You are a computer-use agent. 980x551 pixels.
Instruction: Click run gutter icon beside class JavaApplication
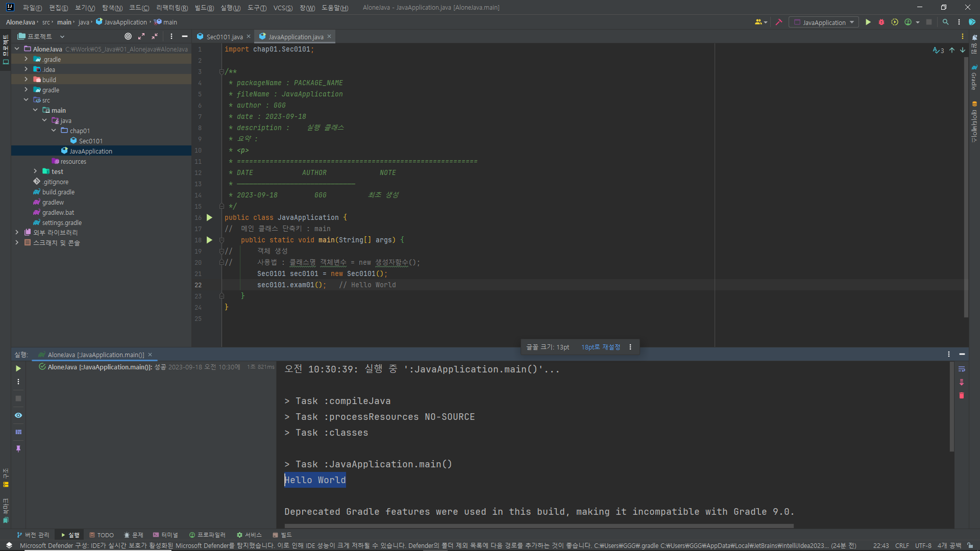click(x=209, y=218)
